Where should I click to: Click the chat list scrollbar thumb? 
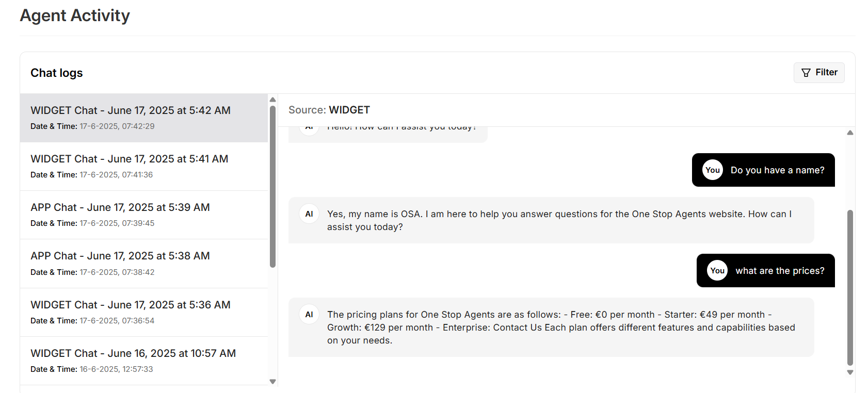(273, 186)
